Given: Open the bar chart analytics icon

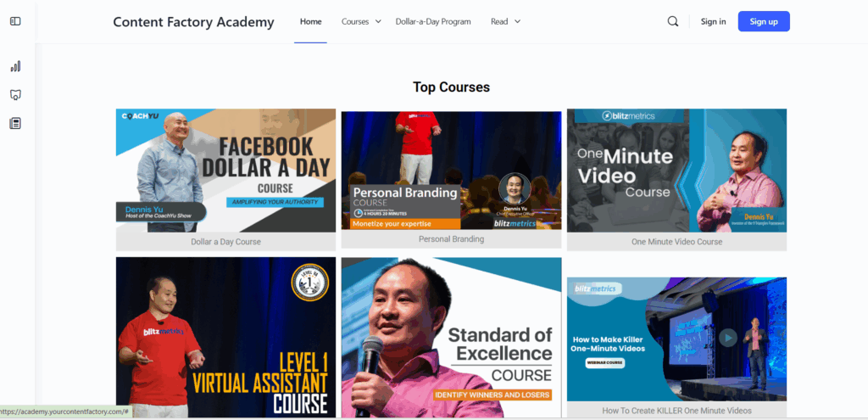Looking at the screenshot, I should pyautogui.click(x=15, y=66).
